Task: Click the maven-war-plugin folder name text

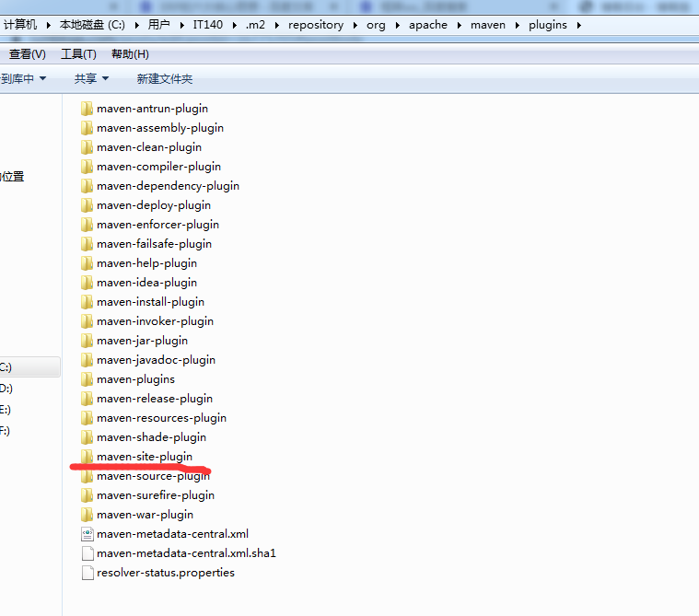Action: (145, 515)
